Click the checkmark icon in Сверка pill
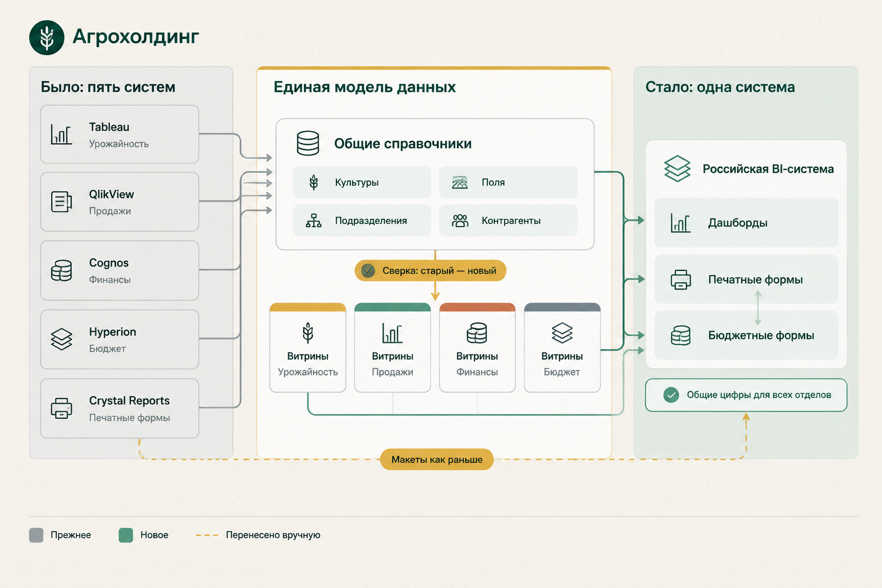Image resolution: width=882 pixels, height=588 pixels. [x=368, y=270]
